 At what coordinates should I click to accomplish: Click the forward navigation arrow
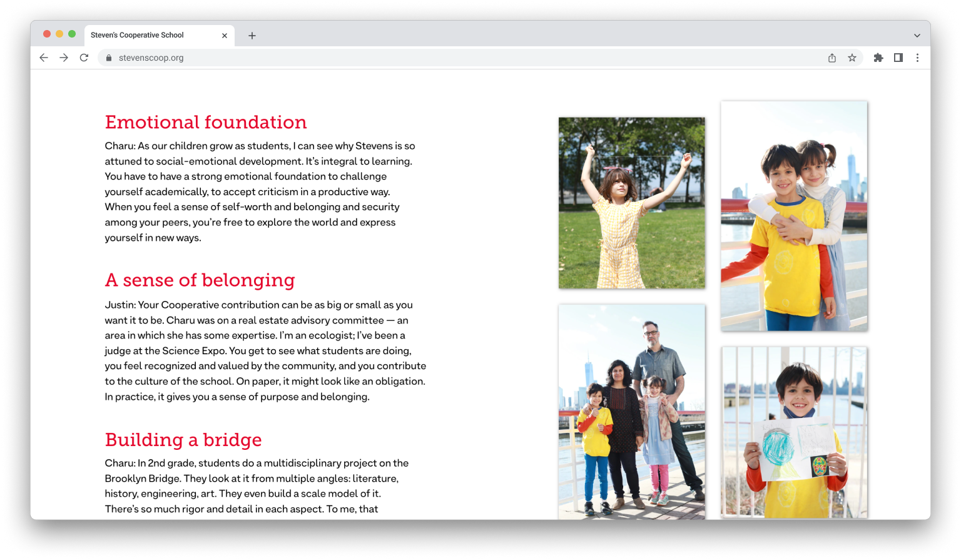pyautogui.click(x=64, y=58)
